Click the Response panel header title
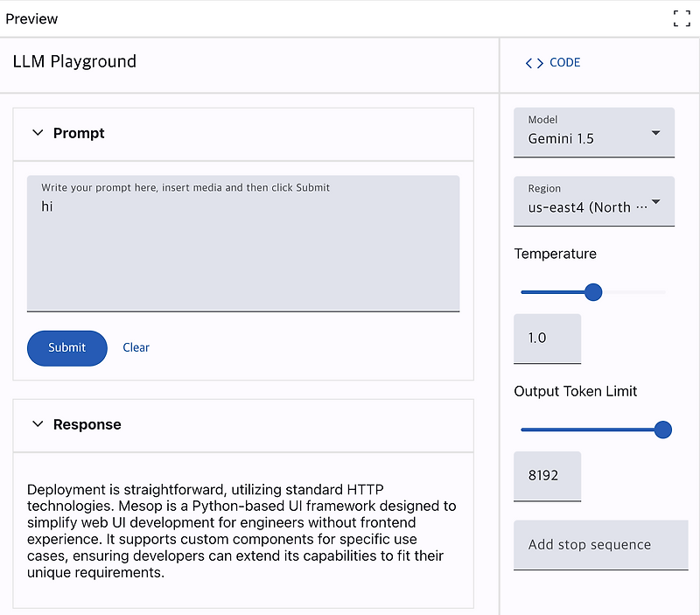 (x=87, y=424)
